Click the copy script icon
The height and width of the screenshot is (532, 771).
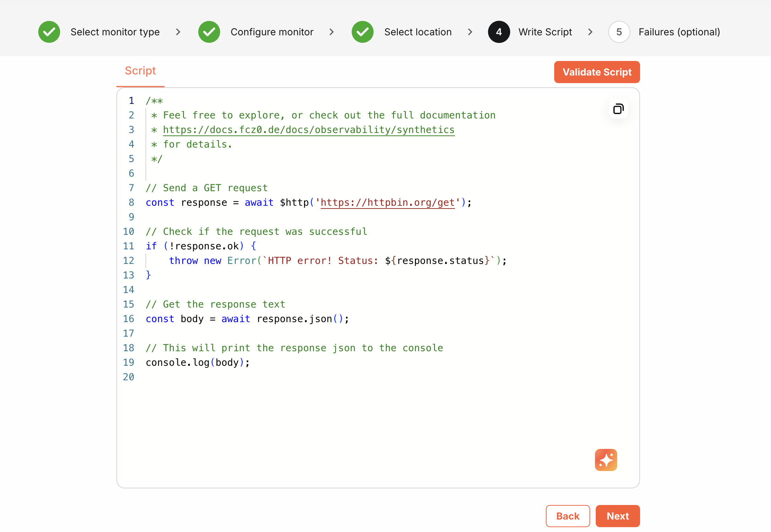pyautogui.click(x=618, y=109)
